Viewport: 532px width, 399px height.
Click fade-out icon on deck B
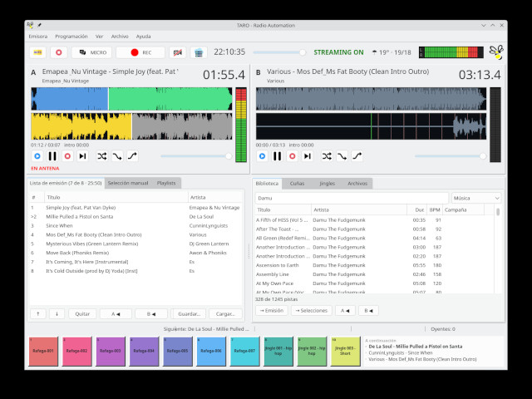point(342,156)
